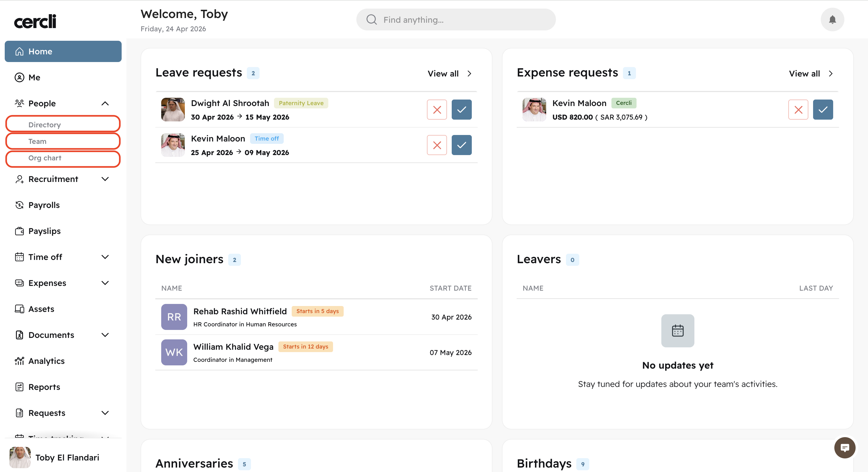Open the chat support bubble icon
Screen dimensions: 868x472
tap(844, 448)
